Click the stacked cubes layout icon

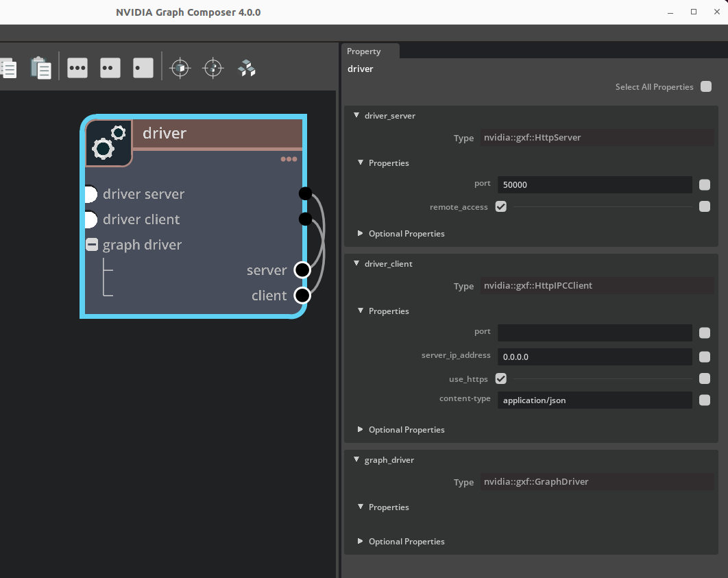(x=247, y=69)
